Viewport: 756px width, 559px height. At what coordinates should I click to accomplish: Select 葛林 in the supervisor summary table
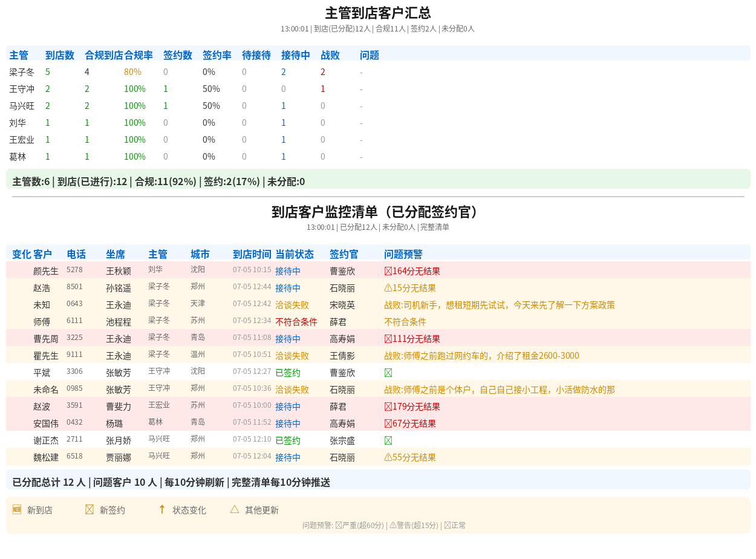point(18,157)
